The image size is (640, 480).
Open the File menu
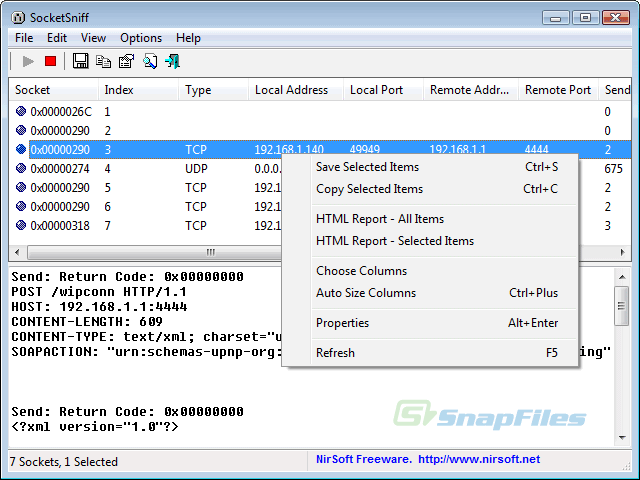[24, 38]
